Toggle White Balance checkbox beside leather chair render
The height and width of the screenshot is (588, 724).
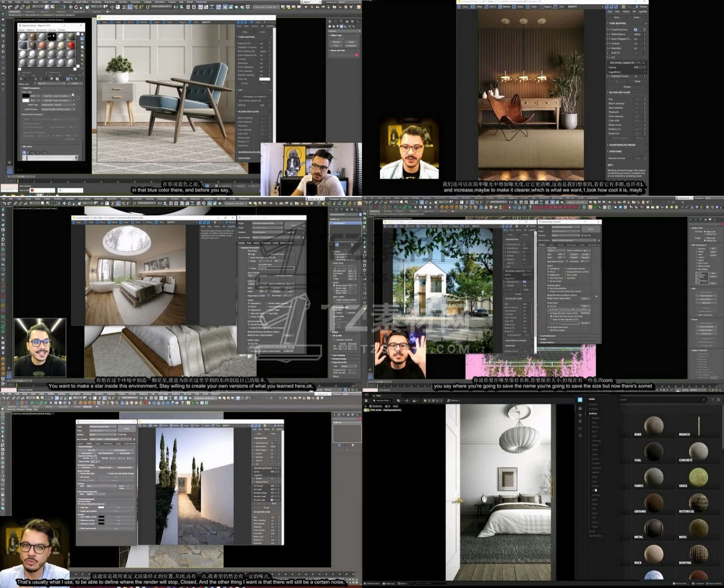tap(610, 34)
